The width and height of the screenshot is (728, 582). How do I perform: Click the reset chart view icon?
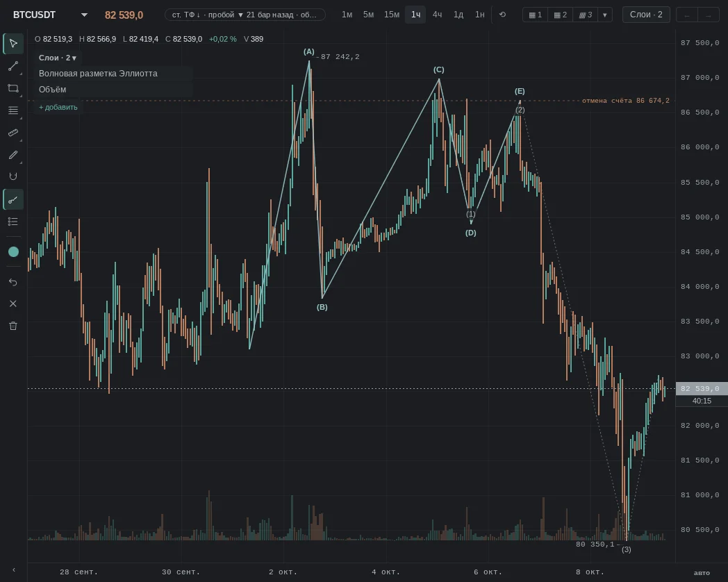[502, 15]
